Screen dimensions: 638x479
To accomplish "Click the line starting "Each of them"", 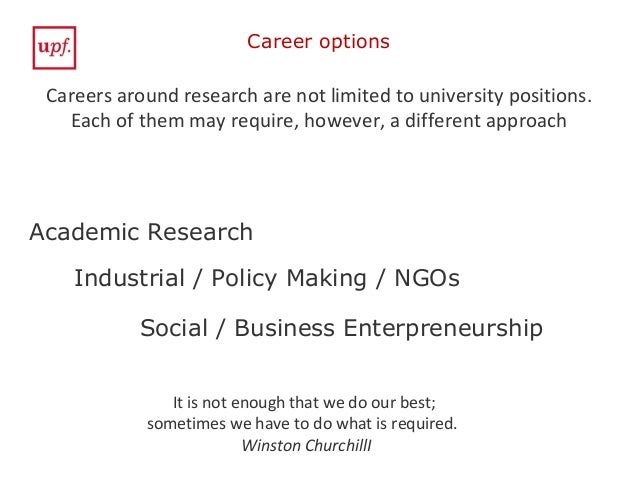I will click(x=318, y=122).
